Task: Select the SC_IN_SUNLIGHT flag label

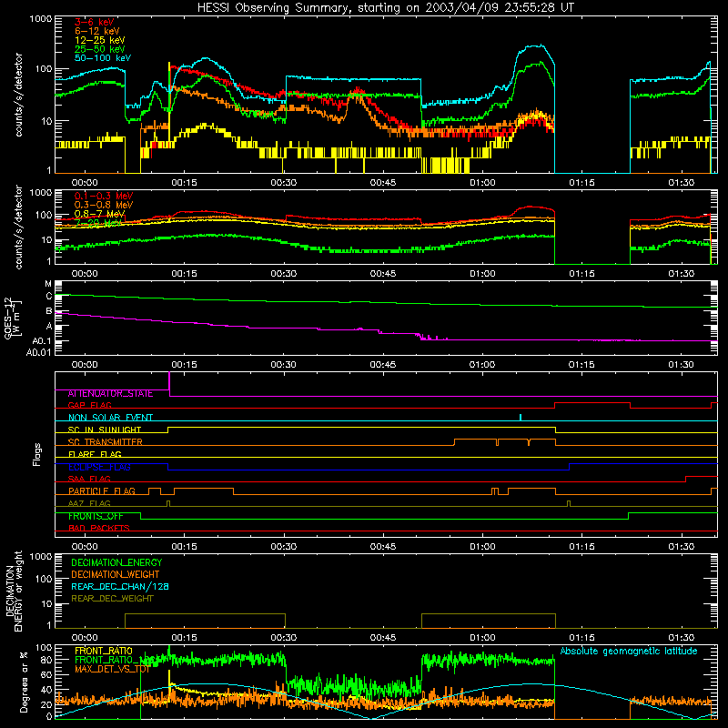Action: coord(105,430)
